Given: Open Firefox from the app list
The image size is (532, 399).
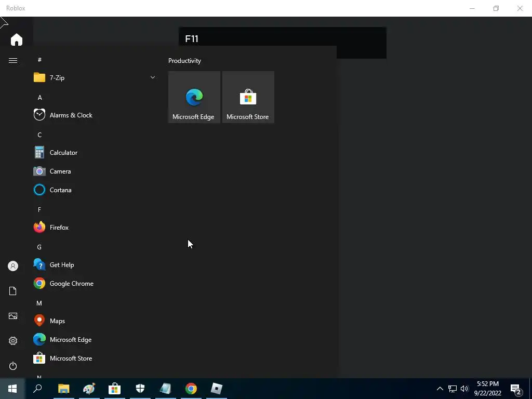Looking at the screenshot, I should [95, 228].
